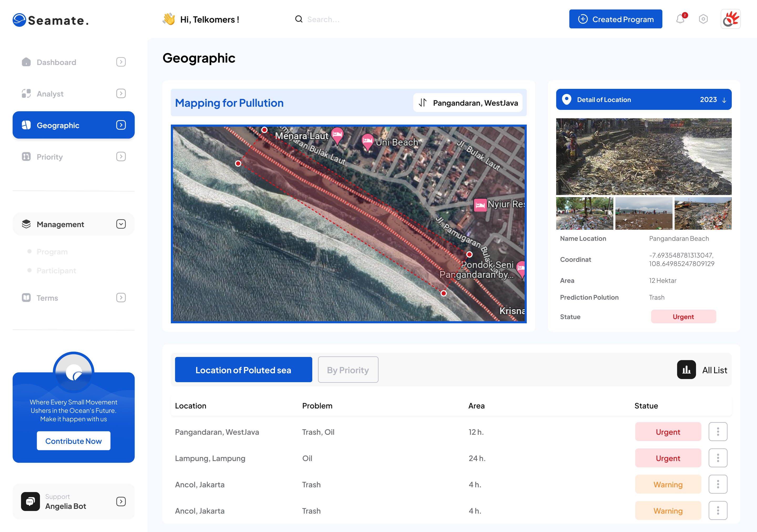Click the notification bell icon

coord(680,19)
